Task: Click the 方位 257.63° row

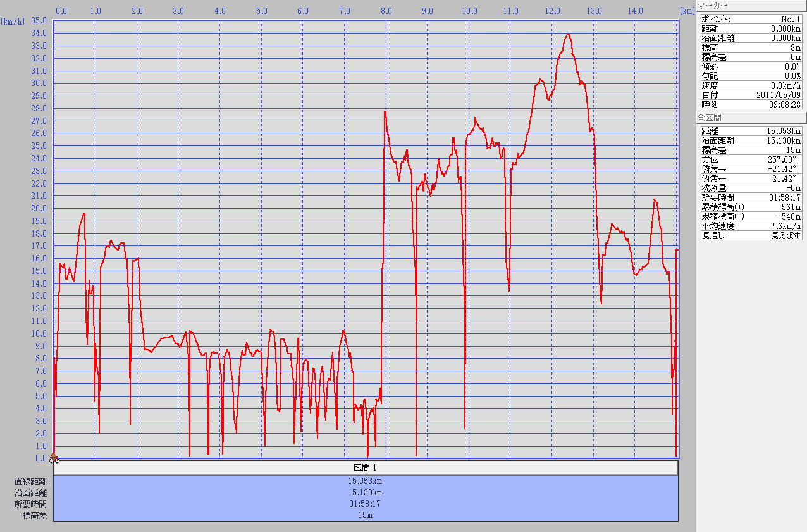Action: point(751,159)
